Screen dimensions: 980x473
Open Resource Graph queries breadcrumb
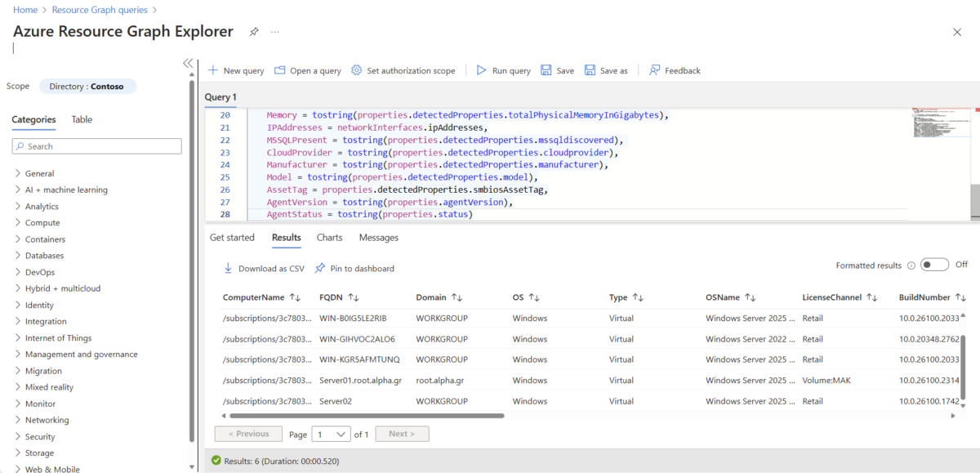pos(100,10)
